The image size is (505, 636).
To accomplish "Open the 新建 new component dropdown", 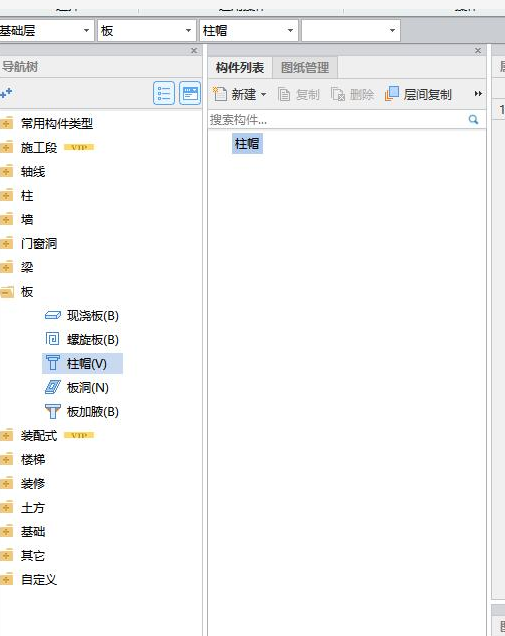I will [x=240, y=94].
